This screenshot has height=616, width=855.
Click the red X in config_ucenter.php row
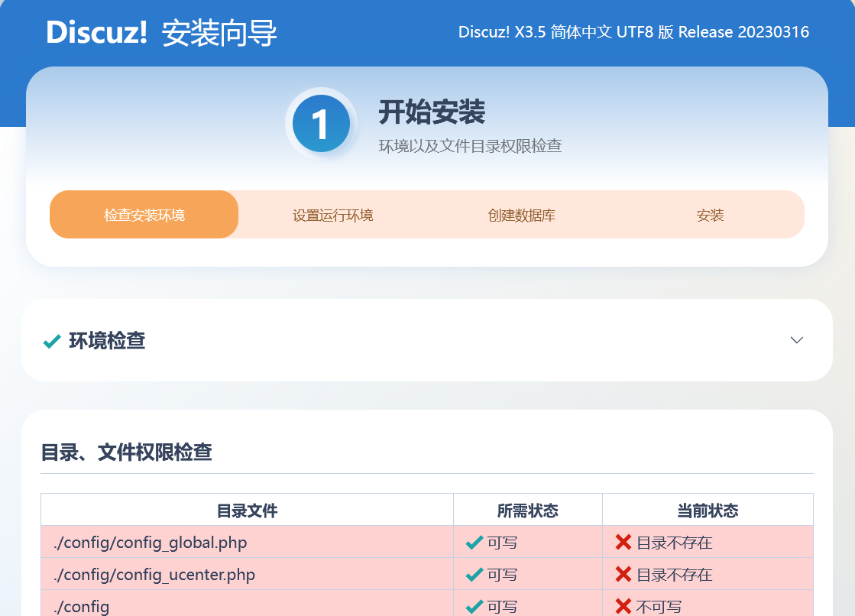(623, 574)
